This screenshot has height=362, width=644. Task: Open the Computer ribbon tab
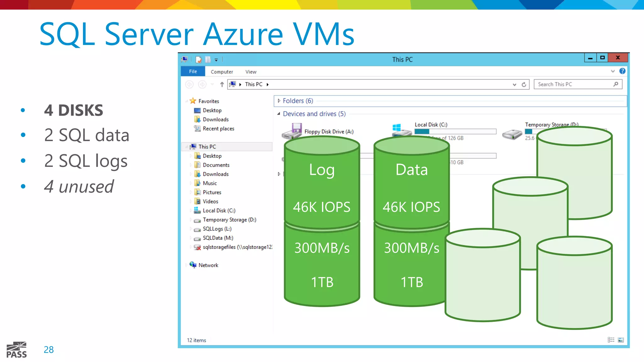click(222, 72)
